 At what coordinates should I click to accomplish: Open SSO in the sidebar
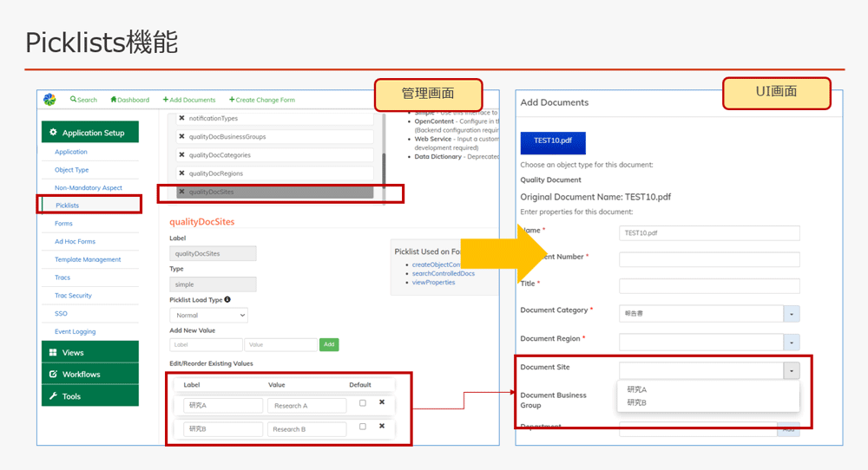pos(61,314)
